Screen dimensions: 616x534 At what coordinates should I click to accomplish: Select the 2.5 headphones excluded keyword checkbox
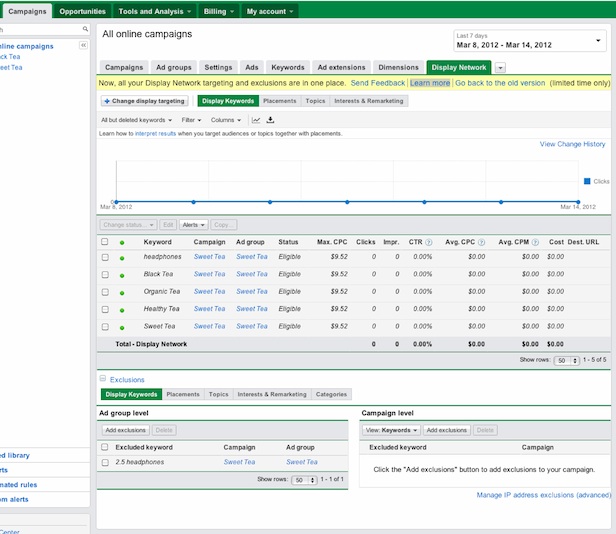tap(105, 462)
